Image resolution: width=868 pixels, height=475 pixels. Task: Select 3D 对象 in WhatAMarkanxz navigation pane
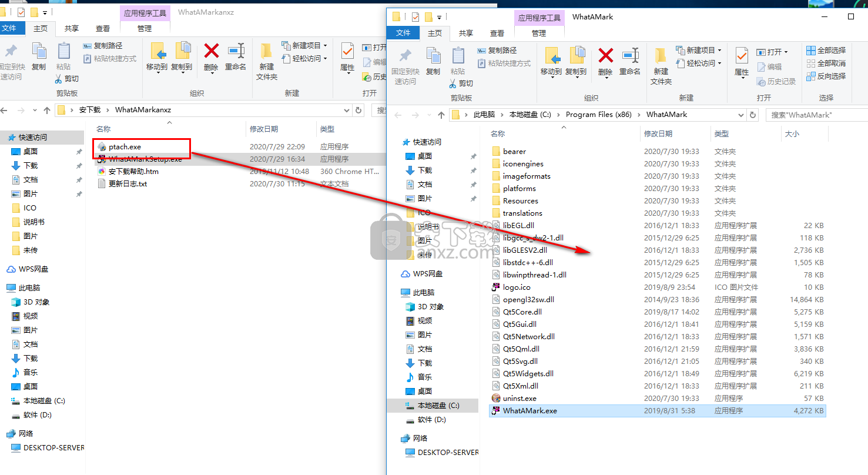pyautogui.click(x=36, y=302)
